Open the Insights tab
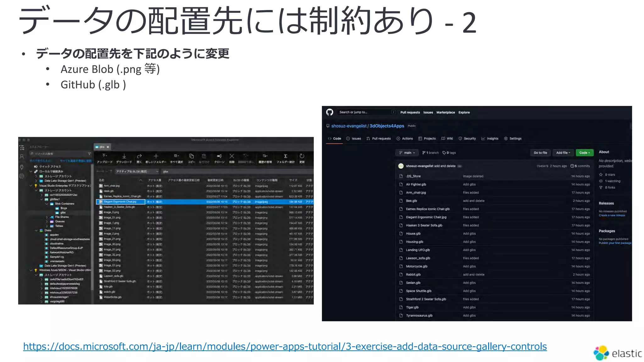 pyautogui.click(x=490, y=139)
